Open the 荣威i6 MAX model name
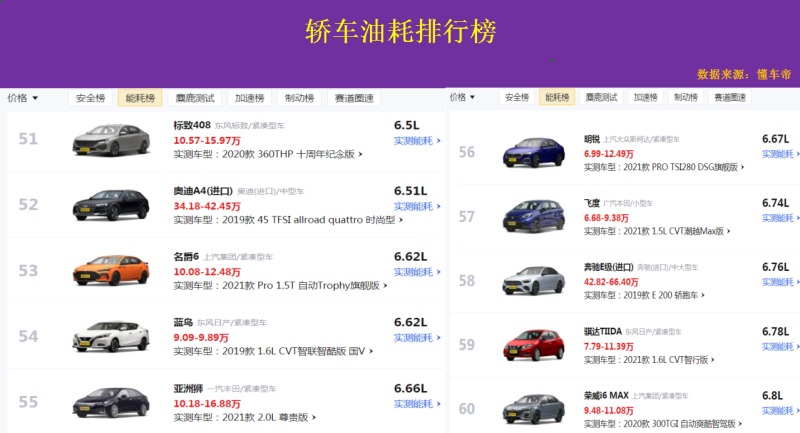The width and height of the screenshot is (800, 433). click(x=604, y=395)
